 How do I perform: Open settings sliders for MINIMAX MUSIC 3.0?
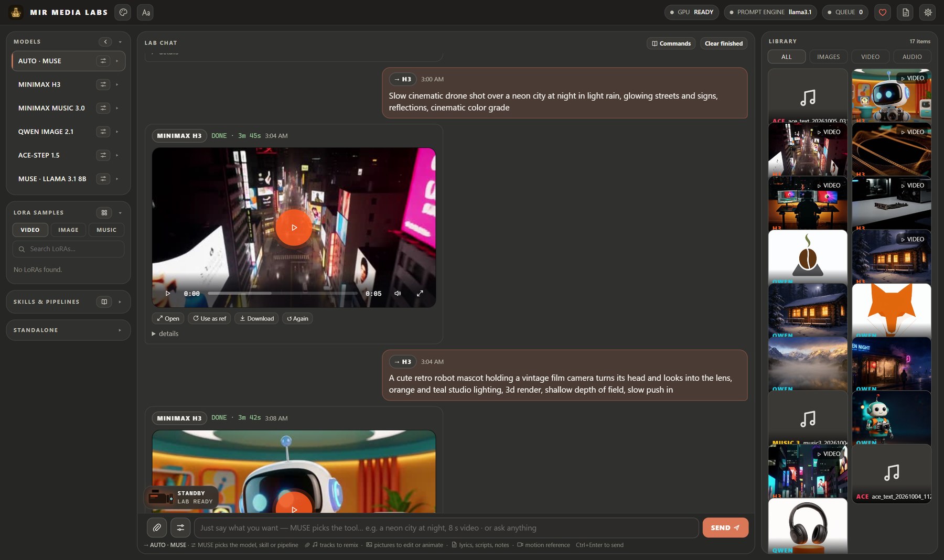coord(103,108)
